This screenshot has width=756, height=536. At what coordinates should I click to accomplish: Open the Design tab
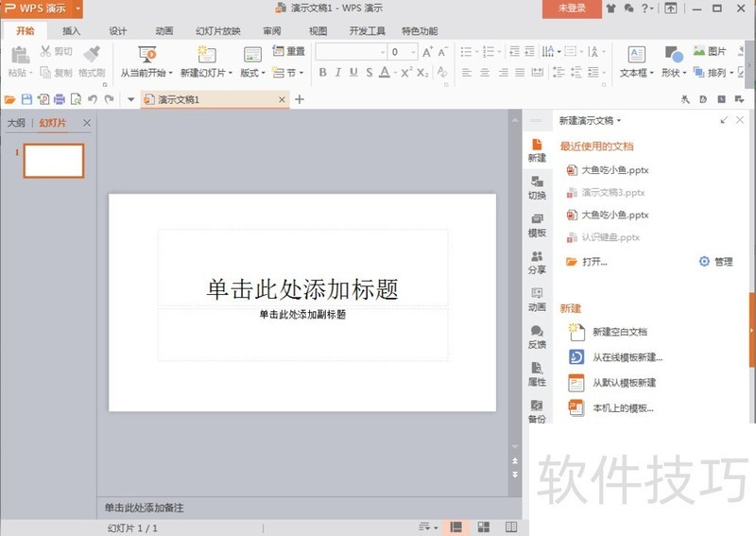117,31
